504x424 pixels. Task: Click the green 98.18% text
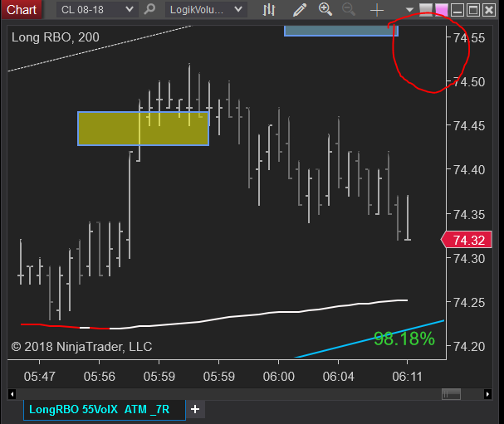(x=404, y=339)
